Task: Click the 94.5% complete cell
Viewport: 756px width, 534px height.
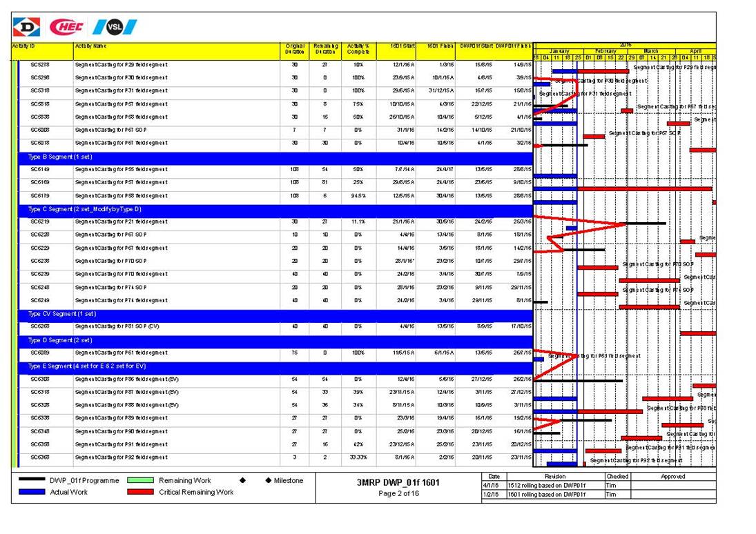Action: 359,196
